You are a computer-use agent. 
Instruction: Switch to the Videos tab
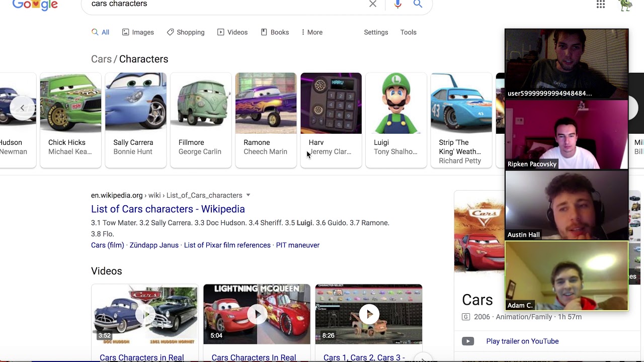pyautogui.click(x=232, y=32)
